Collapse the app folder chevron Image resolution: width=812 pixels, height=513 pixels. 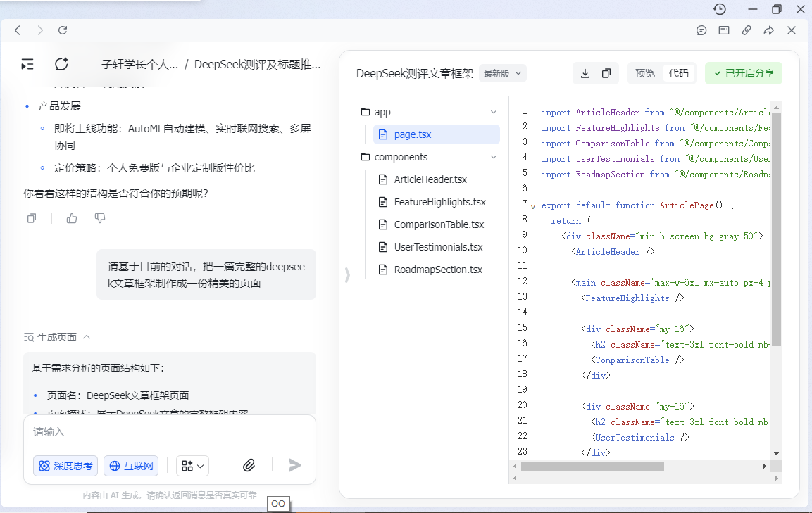[494, 112]
